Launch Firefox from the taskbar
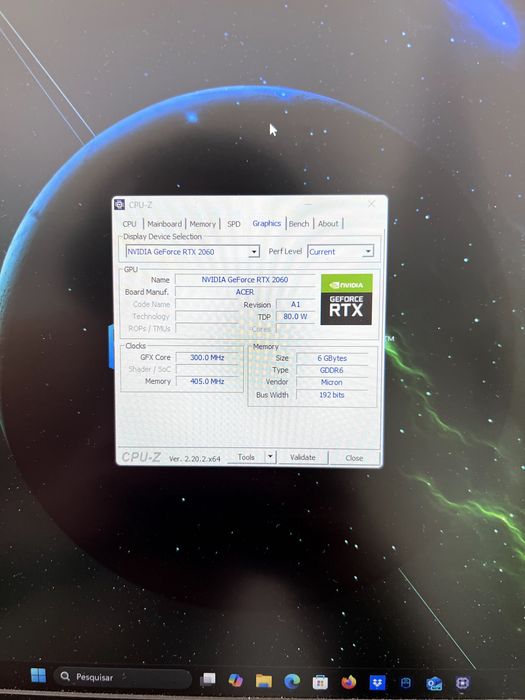This screenshot has width=525, height=700. tap(349, 682)
